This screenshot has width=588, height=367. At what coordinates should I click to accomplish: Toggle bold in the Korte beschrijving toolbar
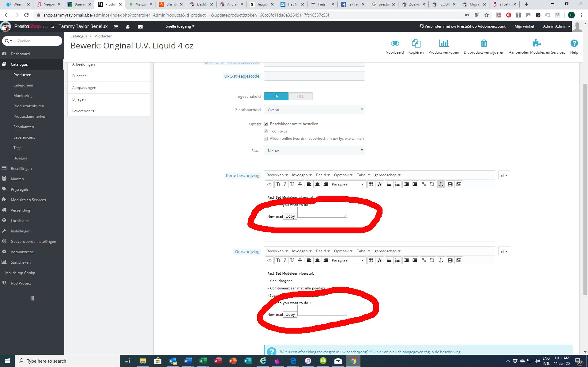pos(278,184)
